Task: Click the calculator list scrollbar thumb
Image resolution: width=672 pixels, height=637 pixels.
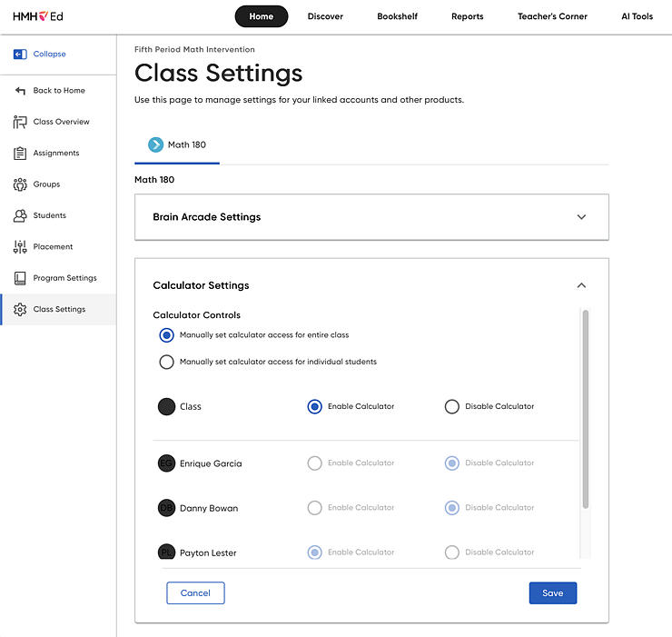Action: (586, 409)
